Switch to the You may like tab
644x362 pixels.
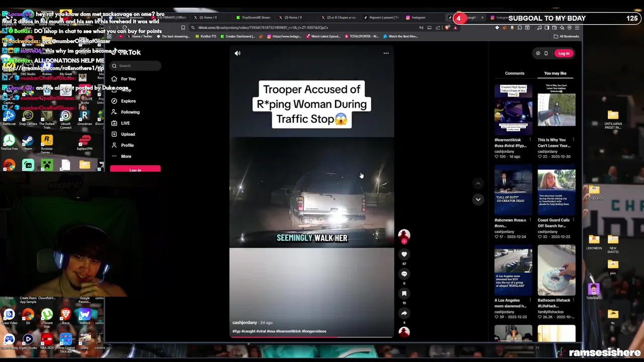tap(555, 73)
